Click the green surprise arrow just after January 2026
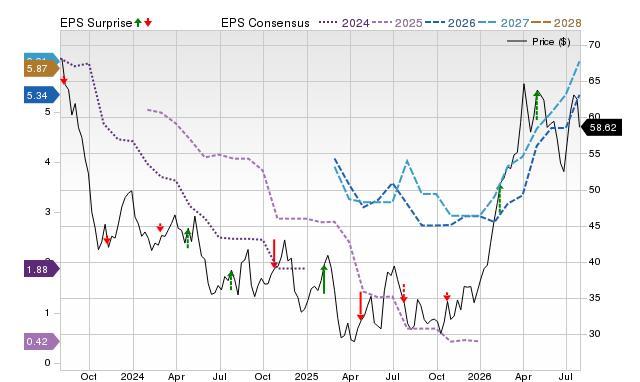The height and width of the screenshot is (382, 640). [500, 199]
